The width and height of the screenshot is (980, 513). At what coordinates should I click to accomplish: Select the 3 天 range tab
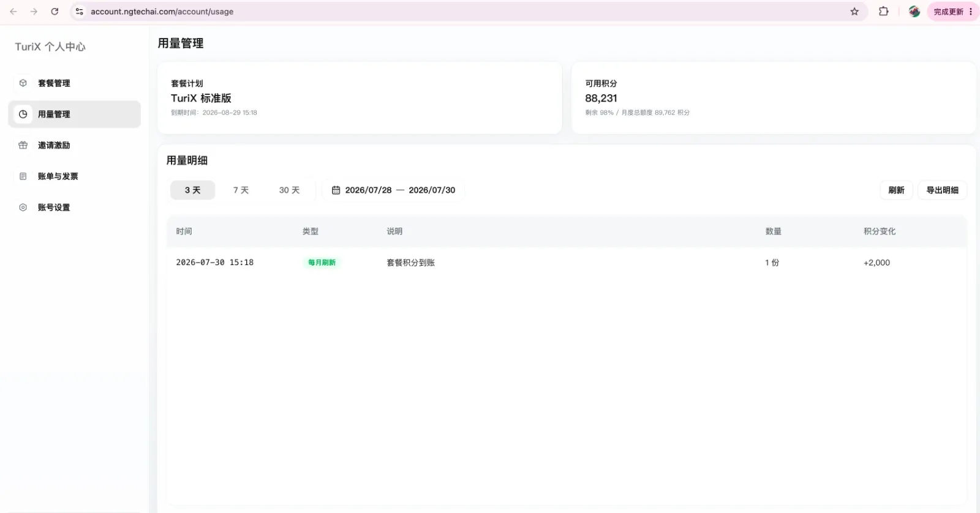[x=192, y=190]
